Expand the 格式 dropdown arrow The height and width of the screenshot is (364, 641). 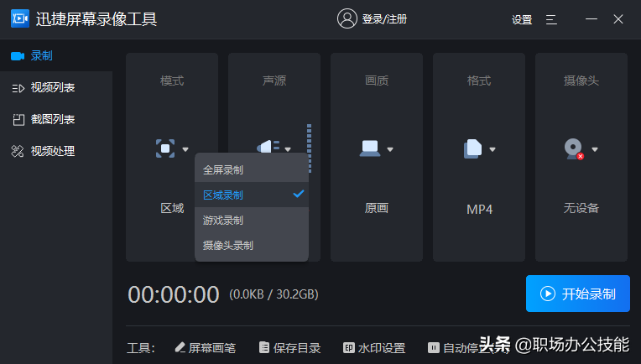click(492, 149)
